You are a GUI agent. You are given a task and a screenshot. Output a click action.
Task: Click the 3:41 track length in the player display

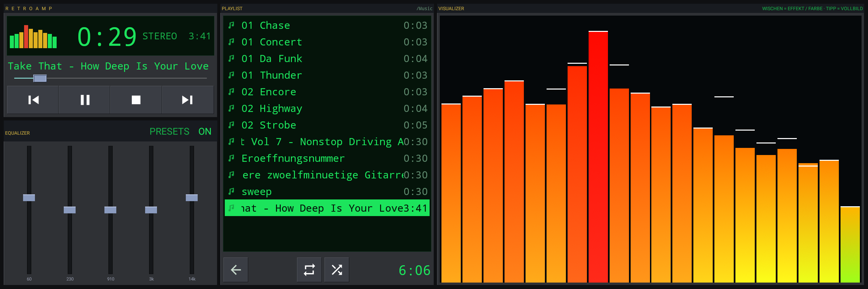coord(200,36)
